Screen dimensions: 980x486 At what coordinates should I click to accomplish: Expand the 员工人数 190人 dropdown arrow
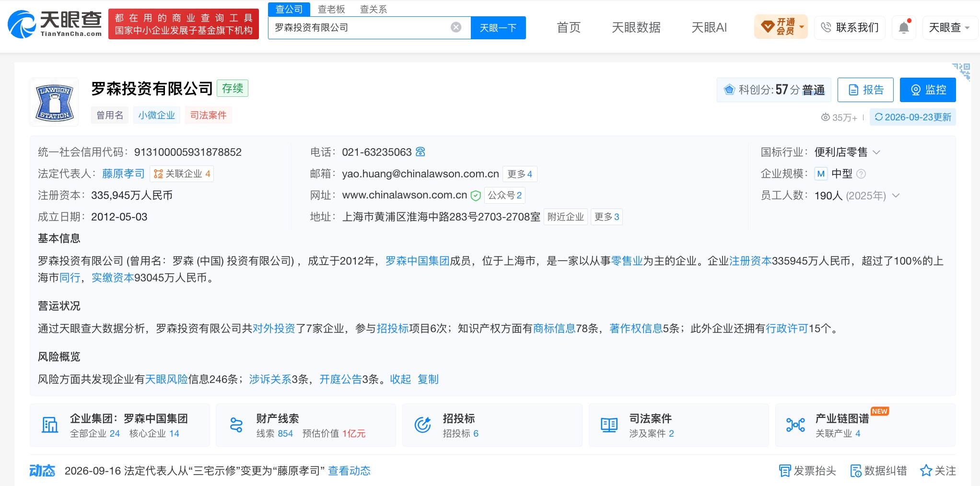click(896, 196)
